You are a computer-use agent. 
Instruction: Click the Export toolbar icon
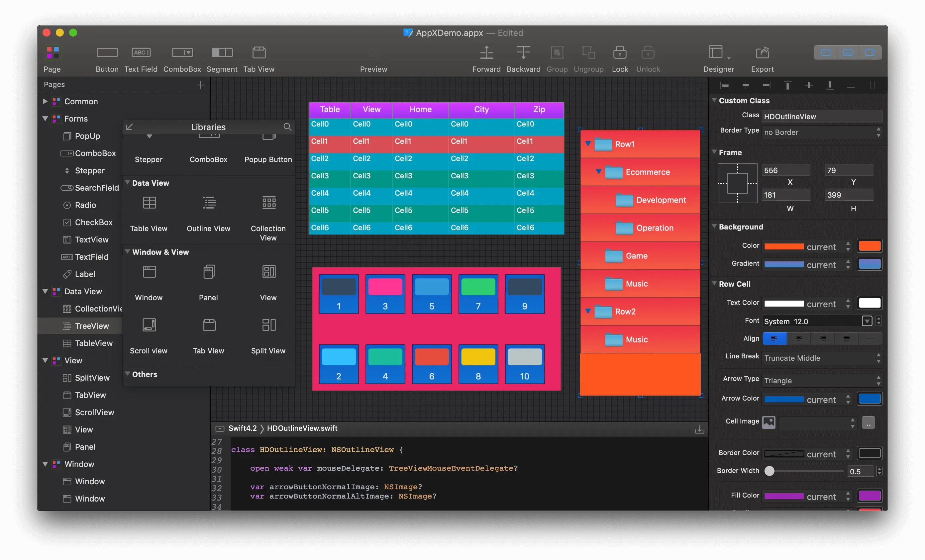point(762,53)
